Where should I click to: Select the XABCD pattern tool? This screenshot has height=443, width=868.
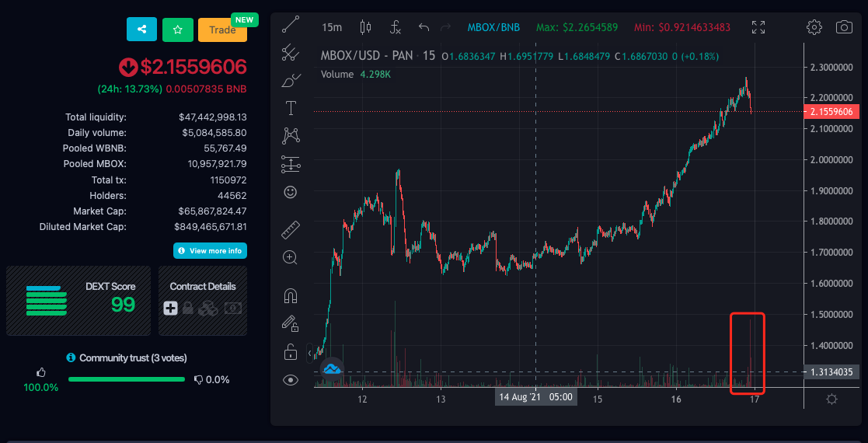[x=290, y=136]
